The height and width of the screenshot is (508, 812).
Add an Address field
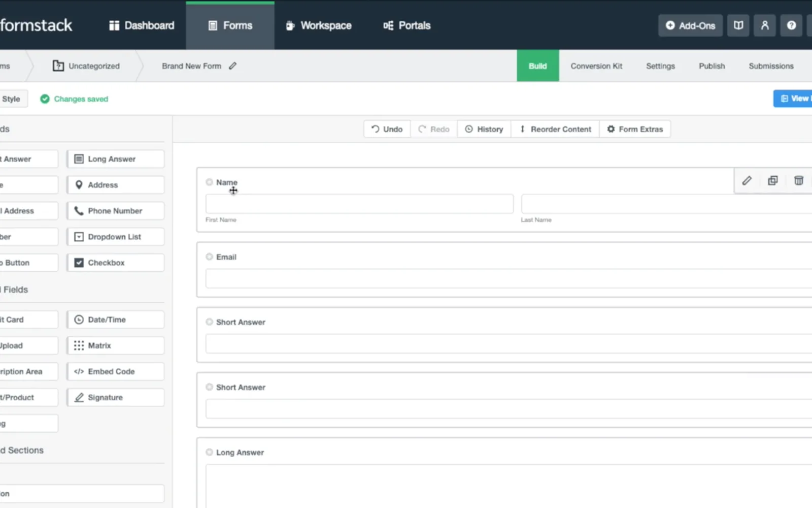(115, 185)
